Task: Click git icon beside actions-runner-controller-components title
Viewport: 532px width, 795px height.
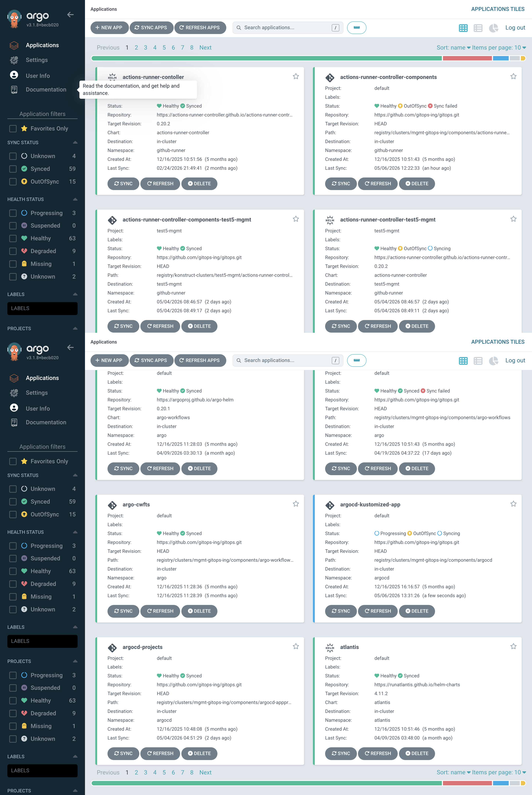Action: pos(330,77)
